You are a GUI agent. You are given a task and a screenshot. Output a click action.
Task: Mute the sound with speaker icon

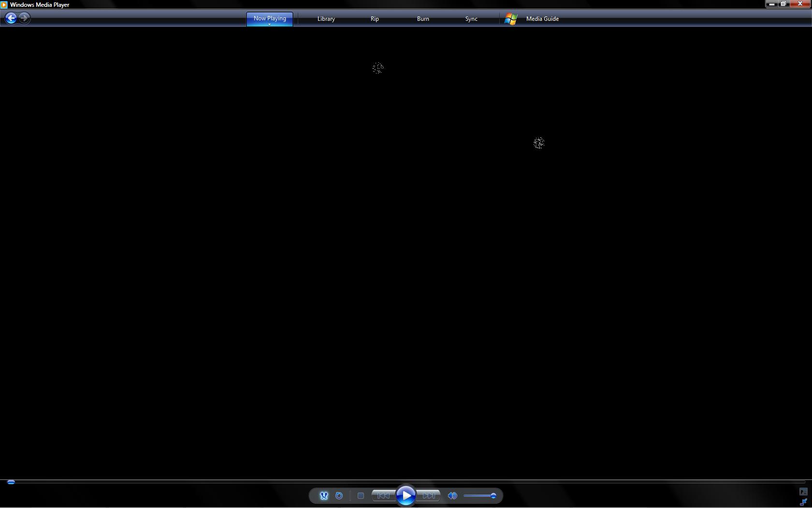[452, 495]
